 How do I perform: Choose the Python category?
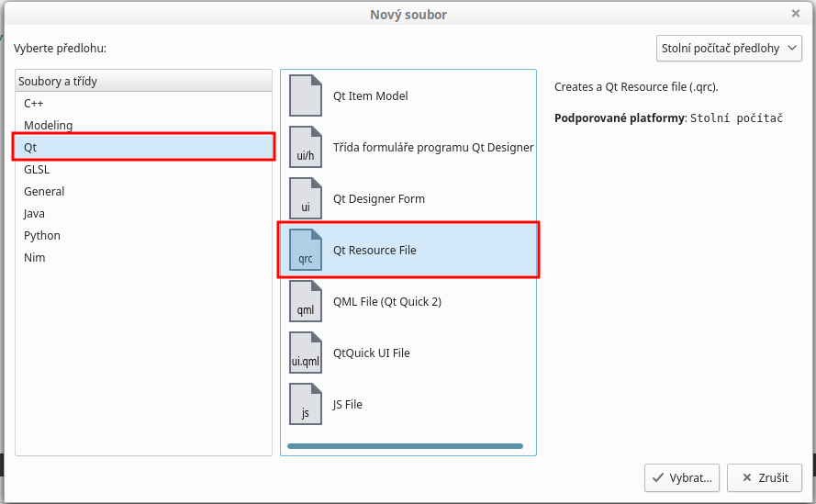pyautogui.click(x=143, y=235)
